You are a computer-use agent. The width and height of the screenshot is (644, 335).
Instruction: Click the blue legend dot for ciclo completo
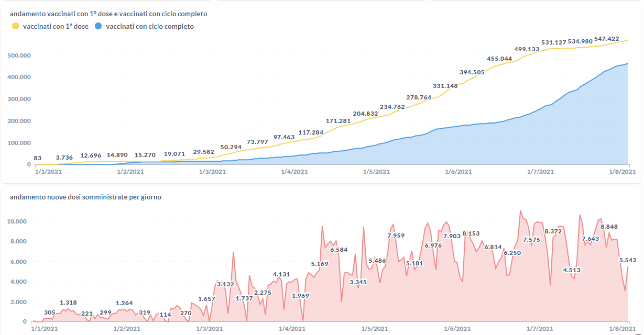point(98,26)
